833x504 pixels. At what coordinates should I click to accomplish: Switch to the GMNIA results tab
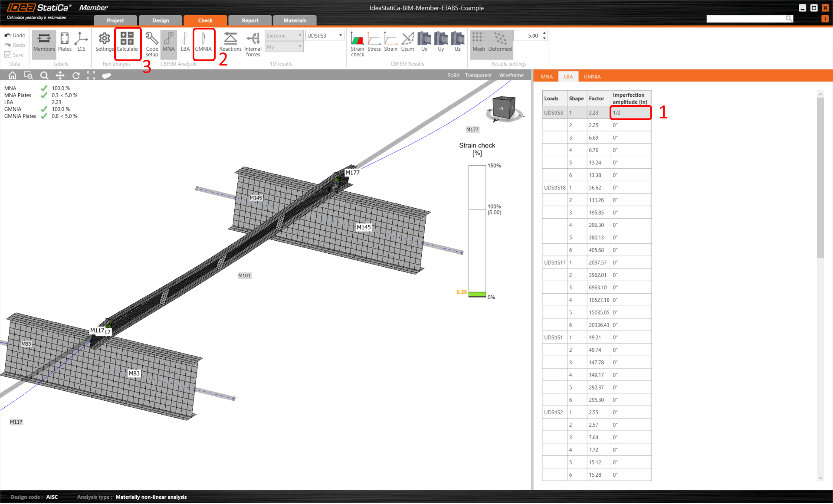592,77
